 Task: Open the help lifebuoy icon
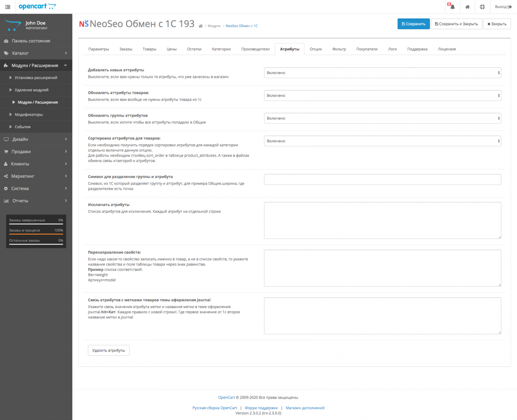coord(482,7)
